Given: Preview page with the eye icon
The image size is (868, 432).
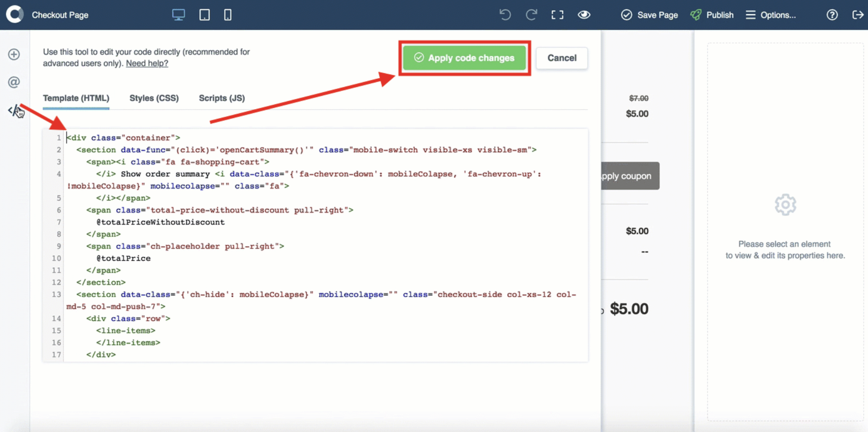Looking at the screenshot, I should (x=584, y=15).
